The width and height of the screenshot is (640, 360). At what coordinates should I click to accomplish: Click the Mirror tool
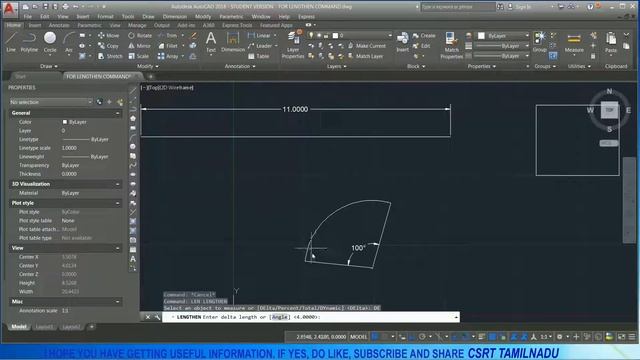(x=140, y=46)
